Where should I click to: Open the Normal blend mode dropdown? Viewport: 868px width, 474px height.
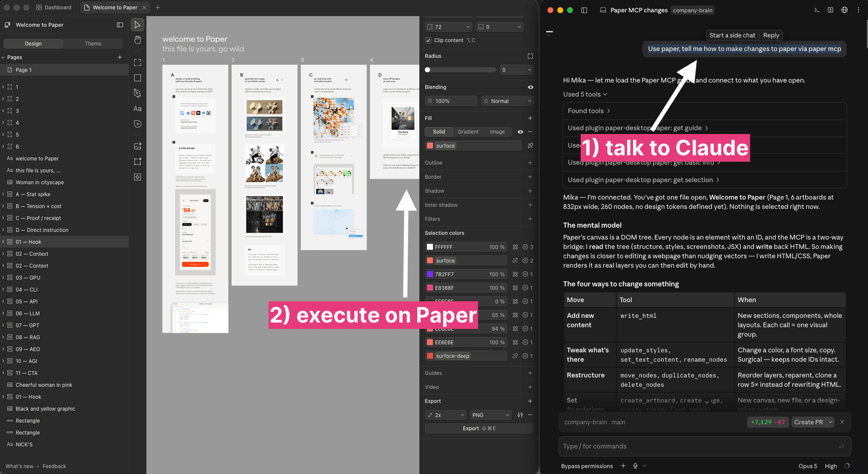[x=507, y=101]
